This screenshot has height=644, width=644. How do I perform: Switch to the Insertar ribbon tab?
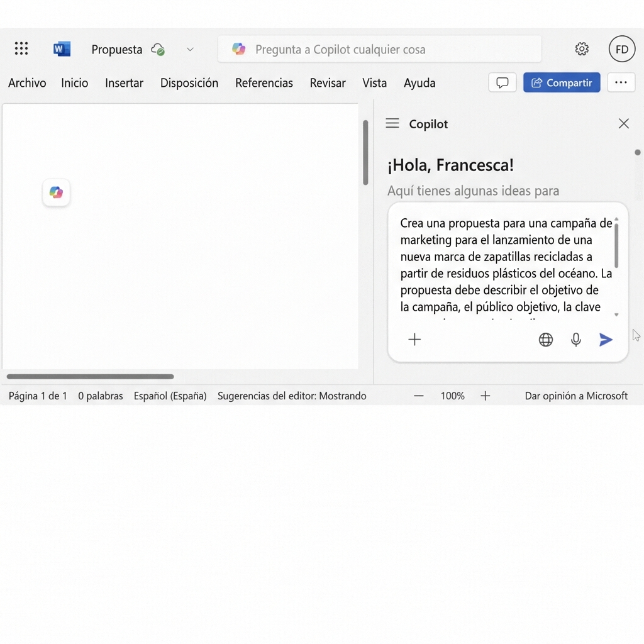click(x=124, y=82)
